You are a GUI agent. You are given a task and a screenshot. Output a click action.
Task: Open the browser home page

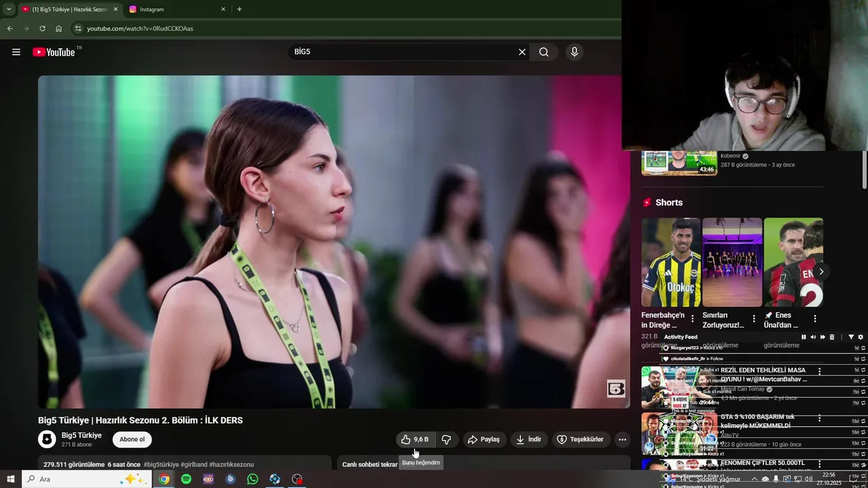click(x=58, y=28)
